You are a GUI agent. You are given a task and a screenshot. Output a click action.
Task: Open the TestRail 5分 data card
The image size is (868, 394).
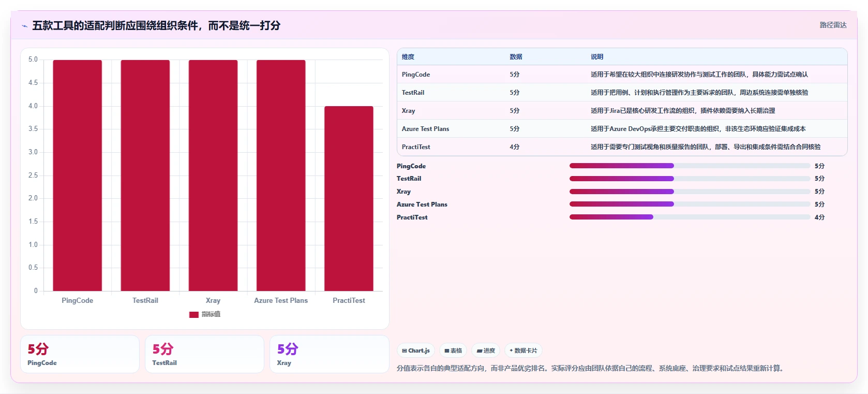(204, 354)
